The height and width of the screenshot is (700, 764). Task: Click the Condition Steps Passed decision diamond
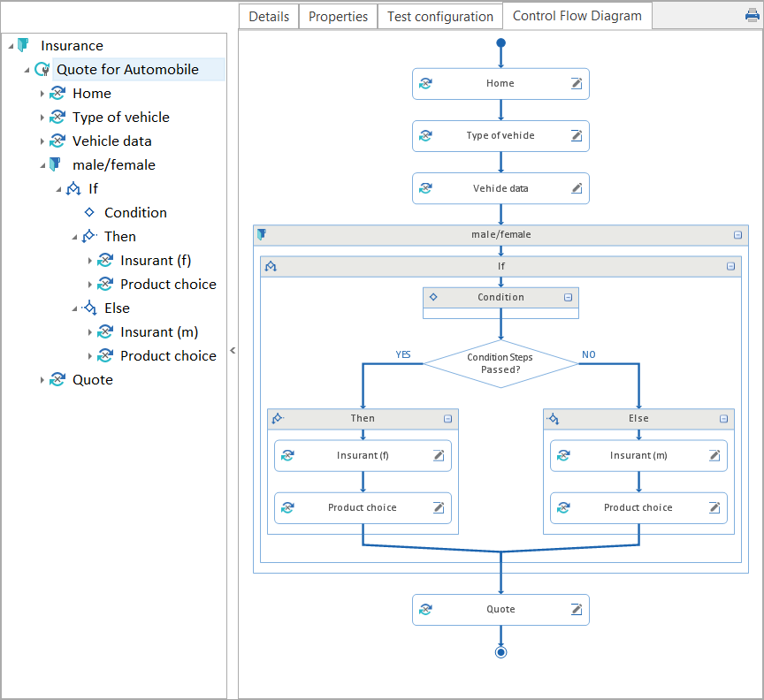500,363
